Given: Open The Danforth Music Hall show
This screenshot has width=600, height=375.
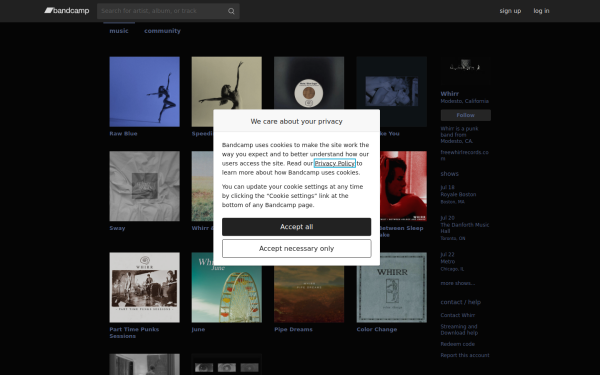Looking at the screenshot, I should [x=465, y=228].
